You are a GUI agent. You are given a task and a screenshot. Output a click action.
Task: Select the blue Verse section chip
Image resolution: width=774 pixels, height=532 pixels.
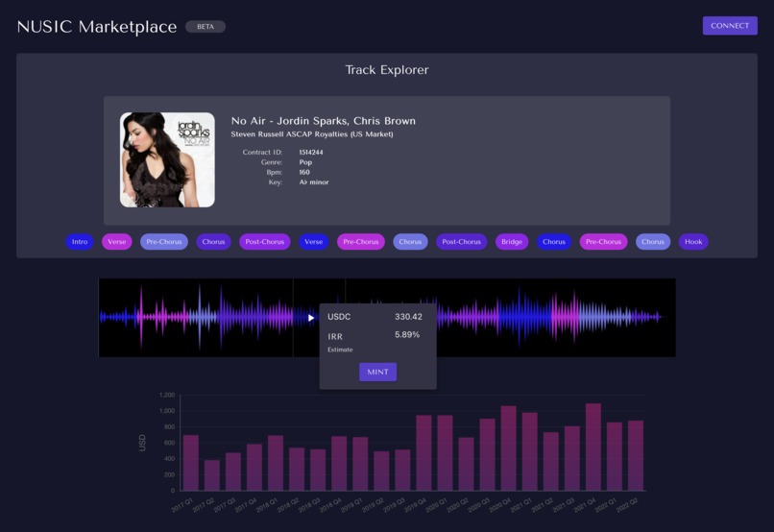coord(313,241)
